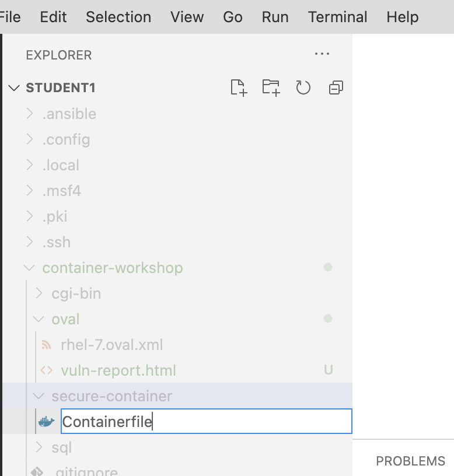The height and width of the screenshot is (476, 454).
Task: Expand the .ansible folder
Action: click(69, 114)
